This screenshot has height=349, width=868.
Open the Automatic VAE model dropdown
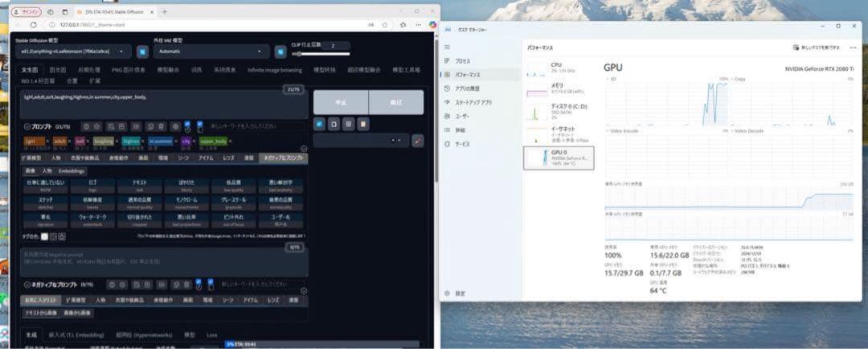click(x=211, y=51)
